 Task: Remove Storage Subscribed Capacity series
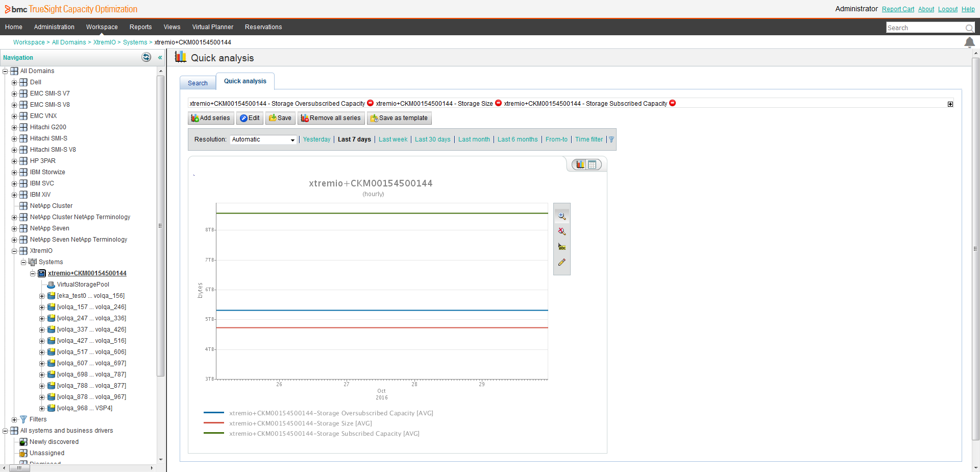tap(673, 103)
